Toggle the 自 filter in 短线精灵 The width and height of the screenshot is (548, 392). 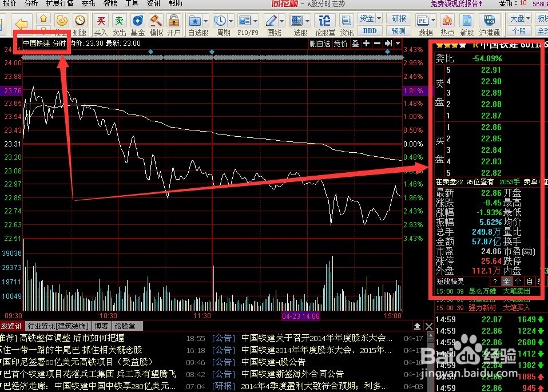(x=530, y=282)
